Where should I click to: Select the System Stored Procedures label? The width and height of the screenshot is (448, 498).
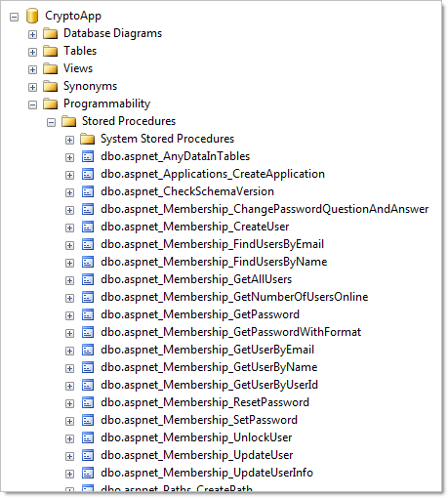pyautogui.click(x=167, y=139)
